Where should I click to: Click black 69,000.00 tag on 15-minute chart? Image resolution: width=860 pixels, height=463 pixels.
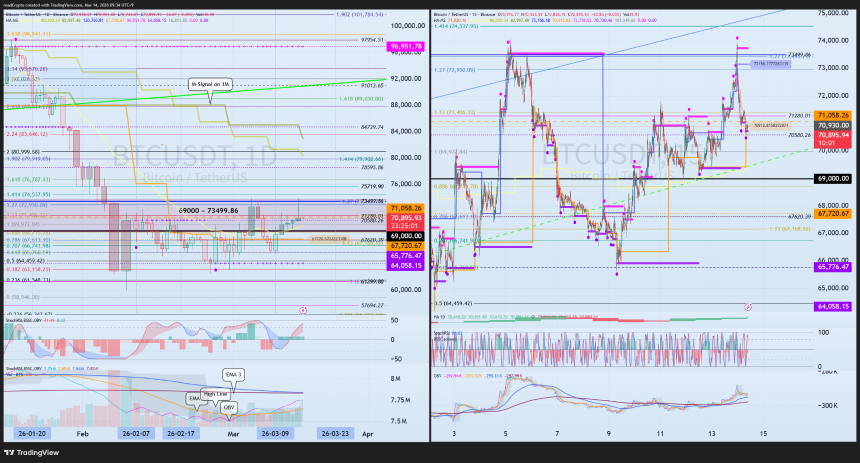click(833, 178)
